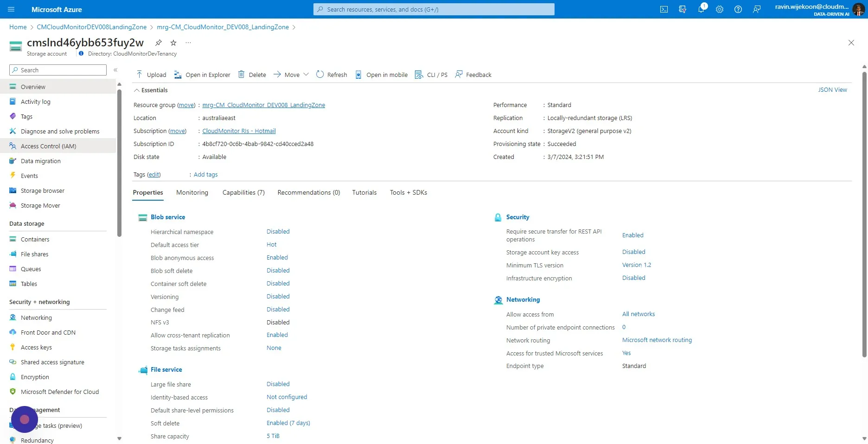
Task: Open Microsoft Defender for Cloud
Action: [58, 392]
